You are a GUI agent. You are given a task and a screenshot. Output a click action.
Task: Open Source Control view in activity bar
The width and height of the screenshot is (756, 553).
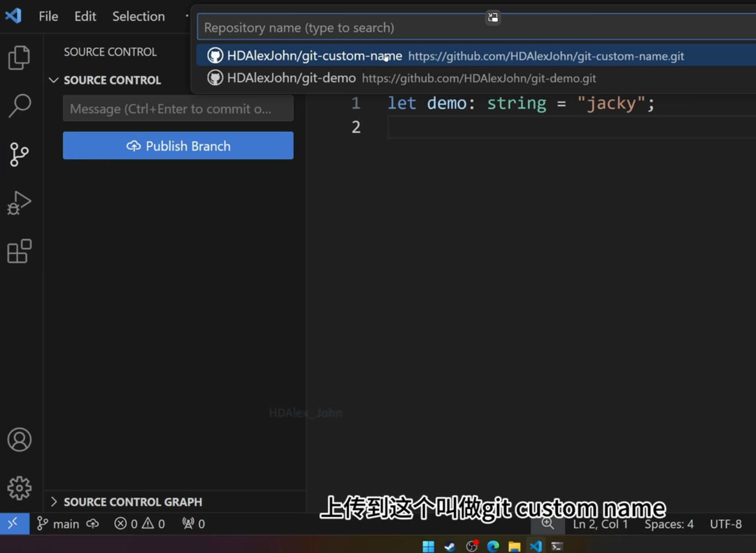point(19,154)
